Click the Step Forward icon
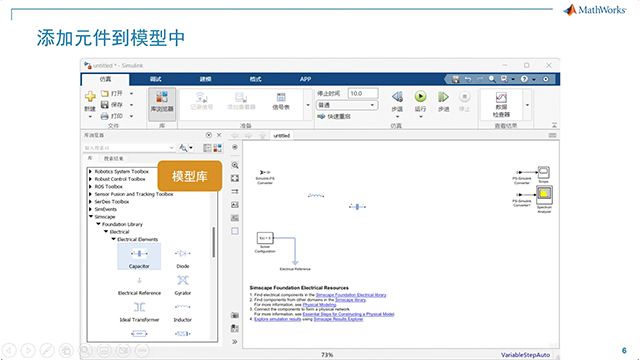 pyautogui.click(x=443, y=97)
